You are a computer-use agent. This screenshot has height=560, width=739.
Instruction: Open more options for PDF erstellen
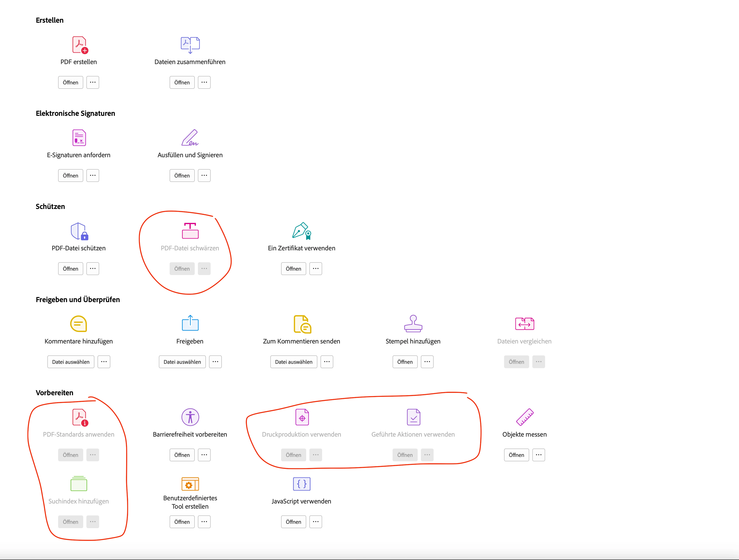(x=93, y=82)
